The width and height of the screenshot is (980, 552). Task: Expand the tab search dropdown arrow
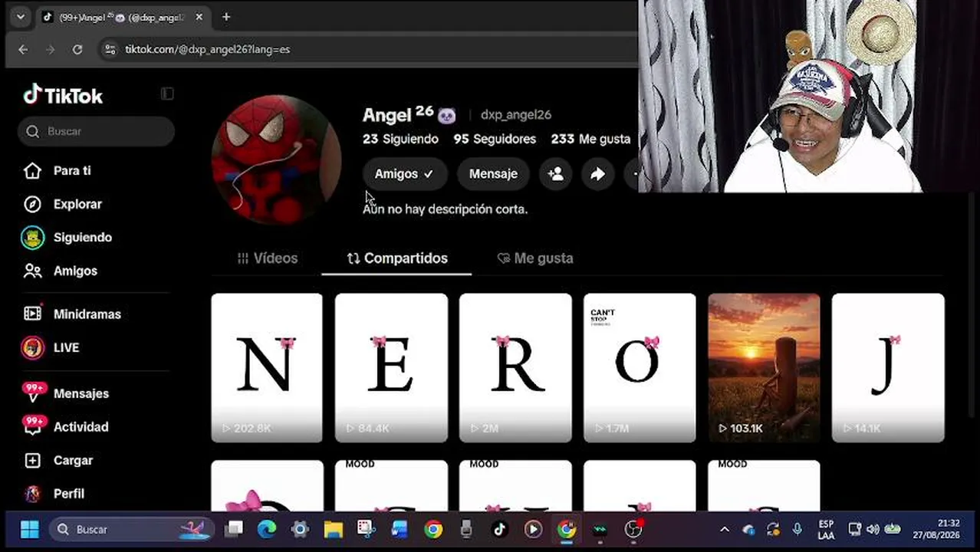pyautogui.click(x=21, y=17)
